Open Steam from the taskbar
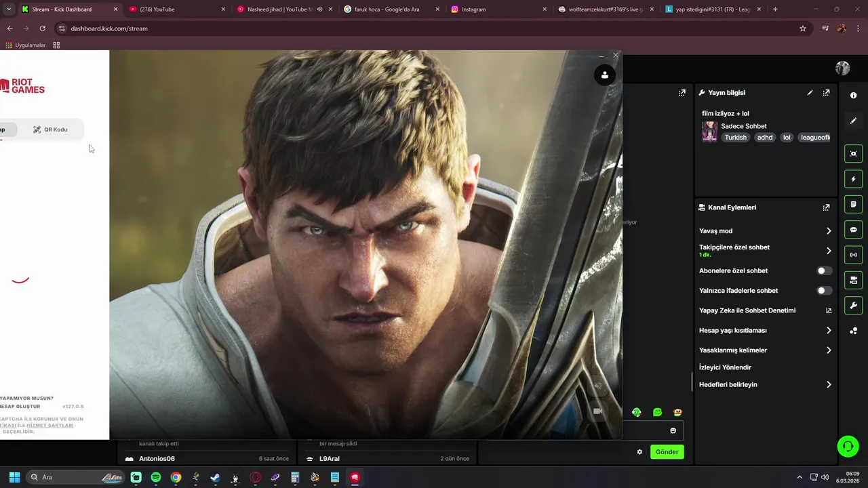The width and height of the screenshot is (868, 488). pos(215,477)
